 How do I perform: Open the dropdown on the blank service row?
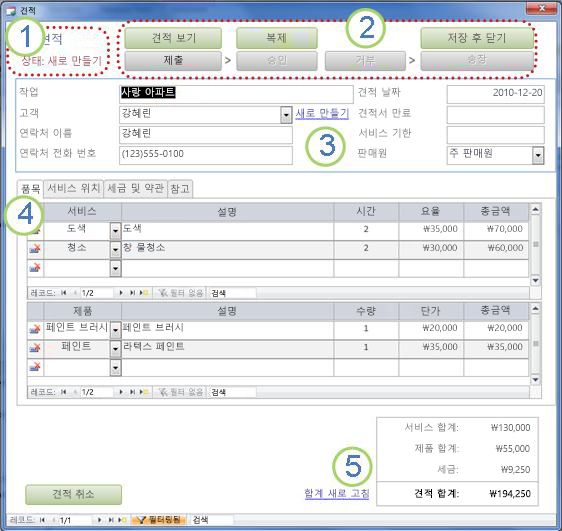click(x=115, y=268)
